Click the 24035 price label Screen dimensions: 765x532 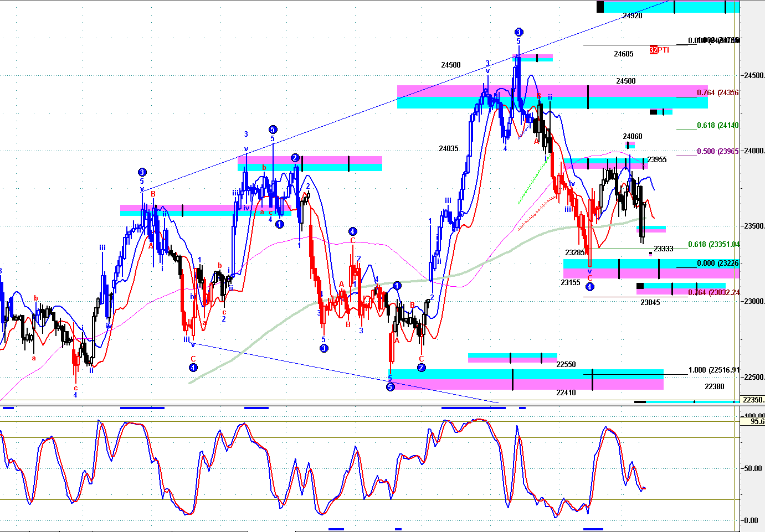tap(449, 148)
